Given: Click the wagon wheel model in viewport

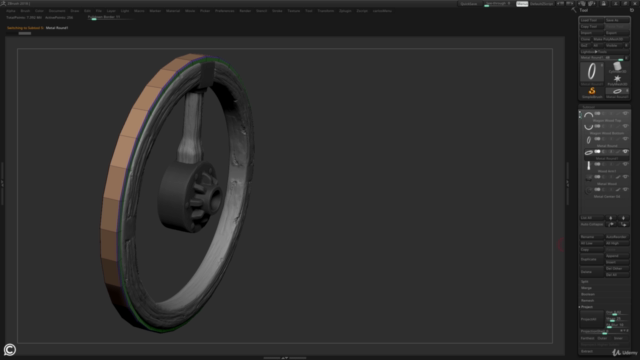Looking at the screenshot, I should [178, 192].
